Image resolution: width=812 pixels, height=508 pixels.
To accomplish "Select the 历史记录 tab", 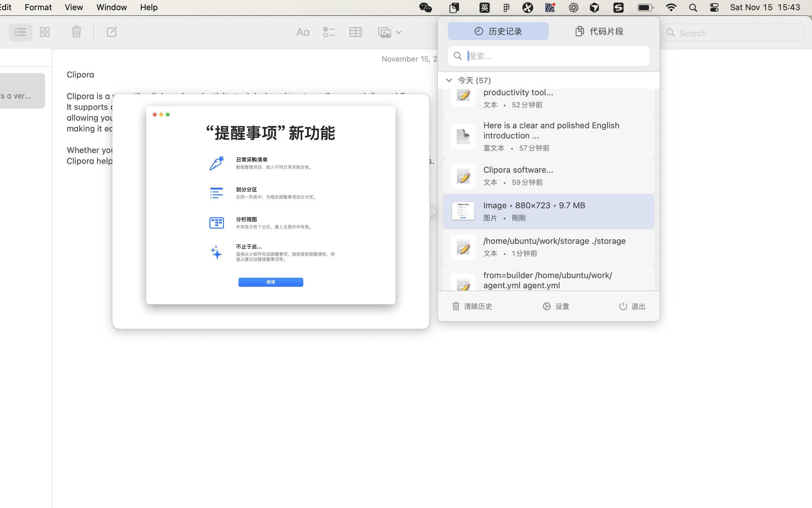I will (x=498, y=31).
